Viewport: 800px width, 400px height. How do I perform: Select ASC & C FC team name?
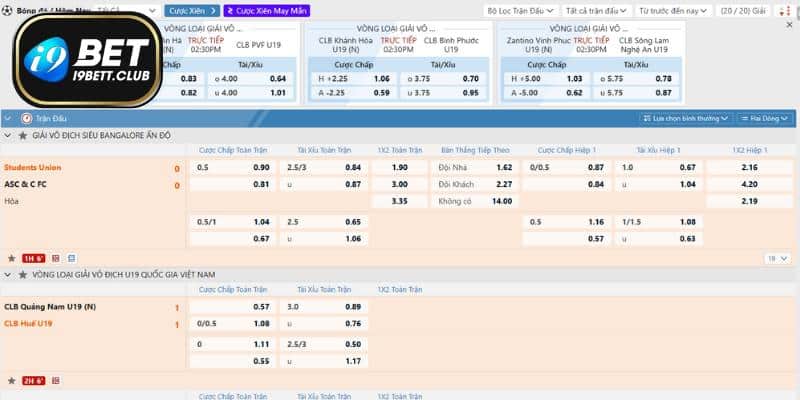(26, 184)
